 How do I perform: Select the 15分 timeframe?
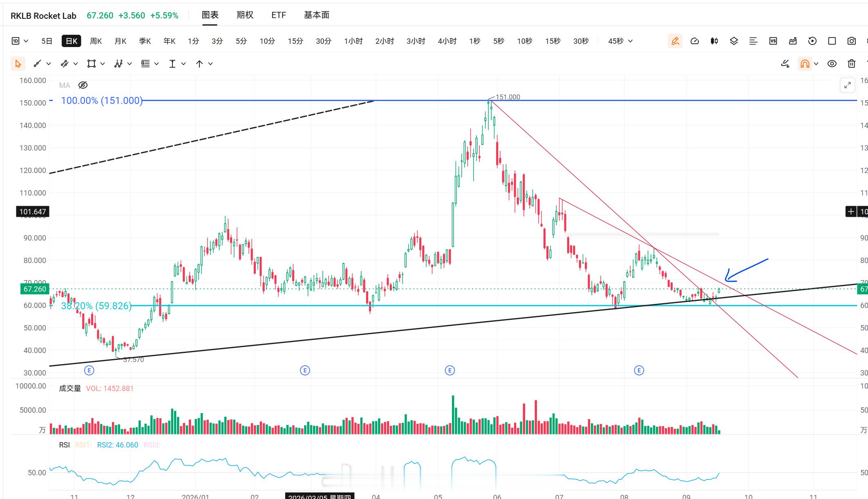(x=295, y=41)
